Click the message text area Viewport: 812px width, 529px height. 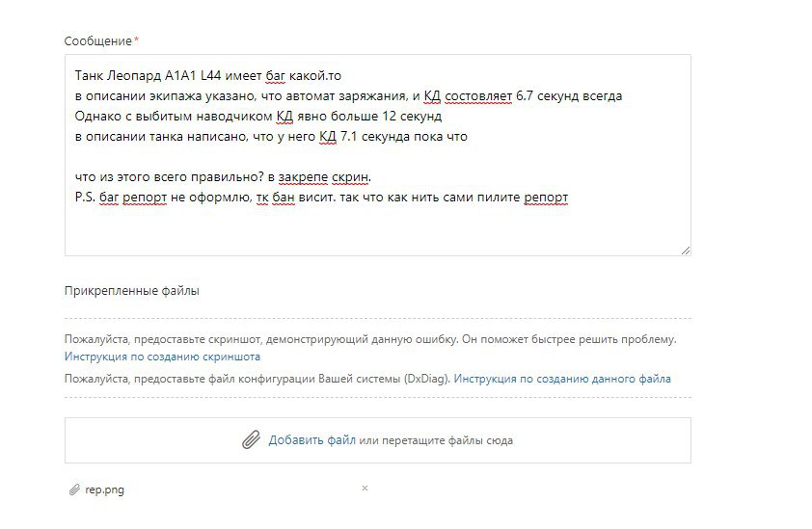[377, 155]
